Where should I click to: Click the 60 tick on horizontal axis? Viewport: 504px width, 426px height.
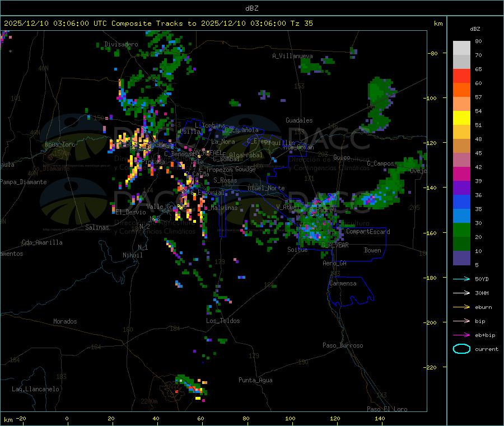point(200,418)
